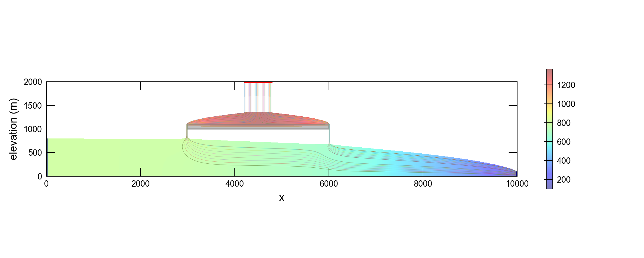Click the red source bar at plot top
This screenshot has width=644, height=258.
coord(258,83)
